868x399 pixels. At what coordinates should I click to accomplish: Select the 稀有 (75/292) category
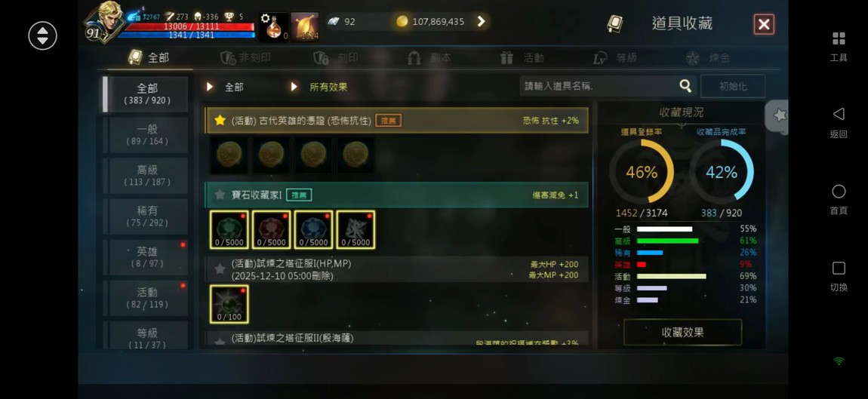(x=146, y=216)
